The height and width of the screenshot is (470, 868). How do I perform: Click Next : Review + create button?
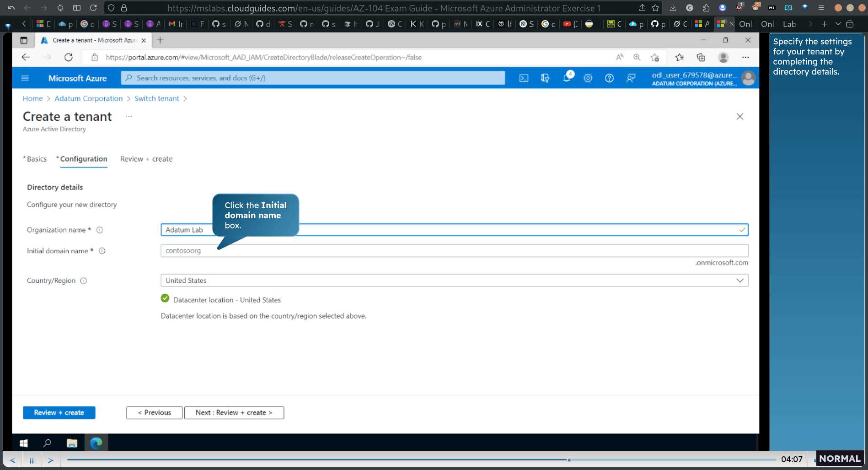(234, 413)
